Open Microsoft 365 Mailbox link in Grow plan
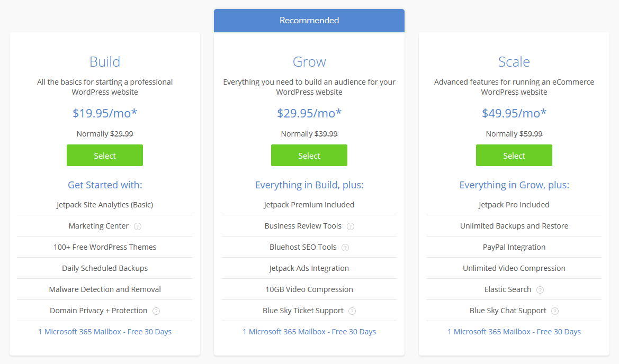Viewport: 619px width, 364px height. tap(309, 332)
